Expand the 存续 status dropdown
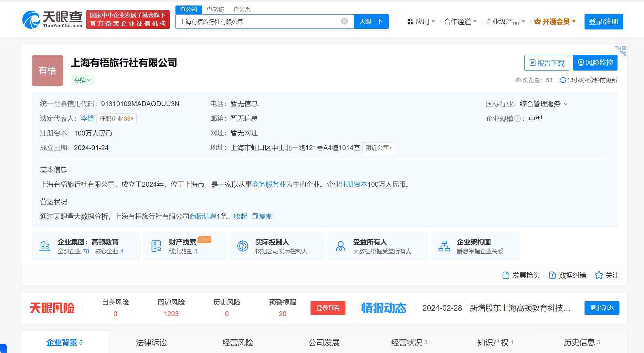644x353 pixels. [x=82, y=80]
